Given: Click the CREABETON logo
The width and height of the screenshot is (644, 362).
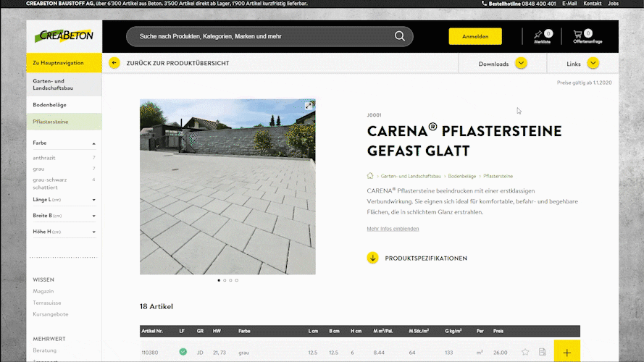Looking at the screenshot, I should point(64,36).
